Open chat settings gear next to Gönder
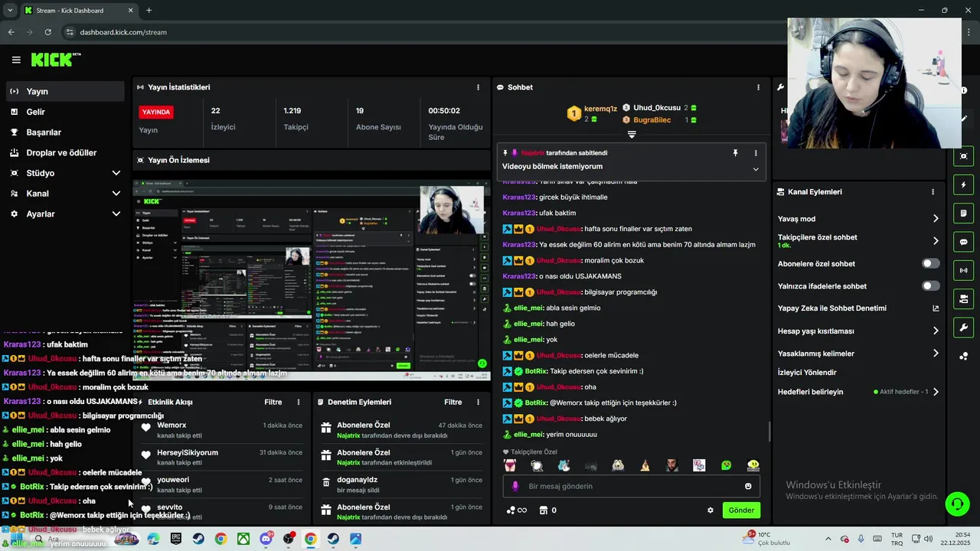 710,510
